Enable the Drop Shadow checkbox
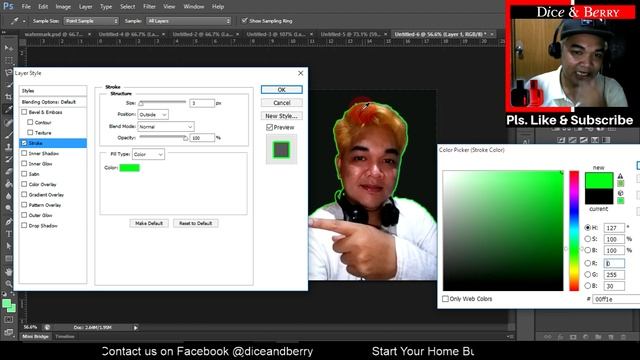This screenshot has height=360, width=640. pyautogui.click(x=24, y=225)
